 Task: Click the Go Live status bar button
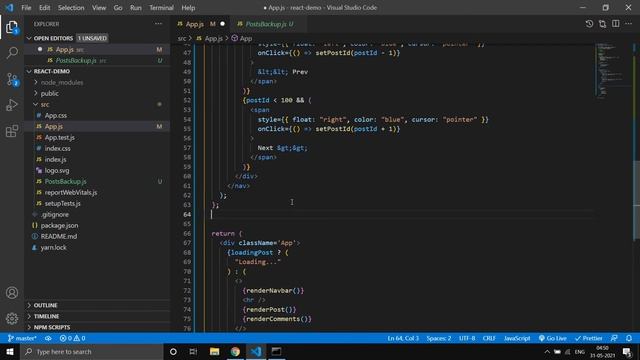coord(552,338)
